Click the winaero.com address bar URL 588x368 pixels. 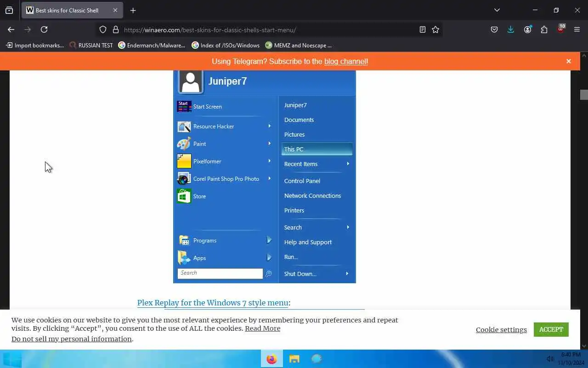[209, 30]
